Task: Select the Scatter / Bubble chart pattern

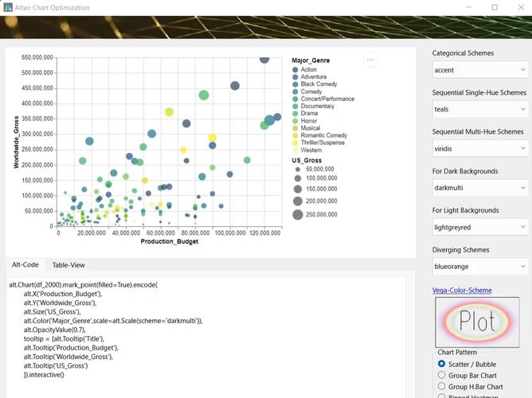Action: 442,364
